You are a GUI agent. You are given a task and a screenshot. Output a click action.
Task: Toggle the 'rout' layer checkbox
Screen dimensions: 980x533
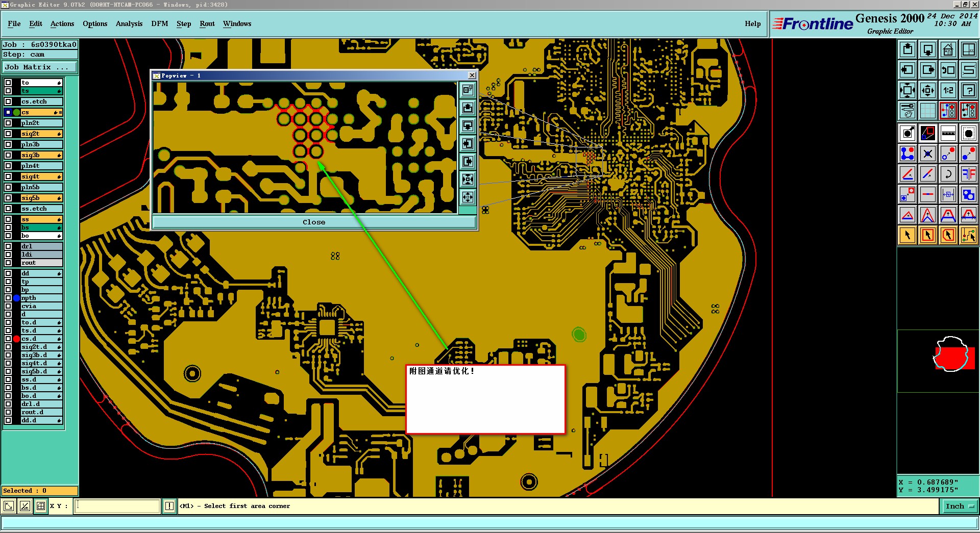[8, 263]
